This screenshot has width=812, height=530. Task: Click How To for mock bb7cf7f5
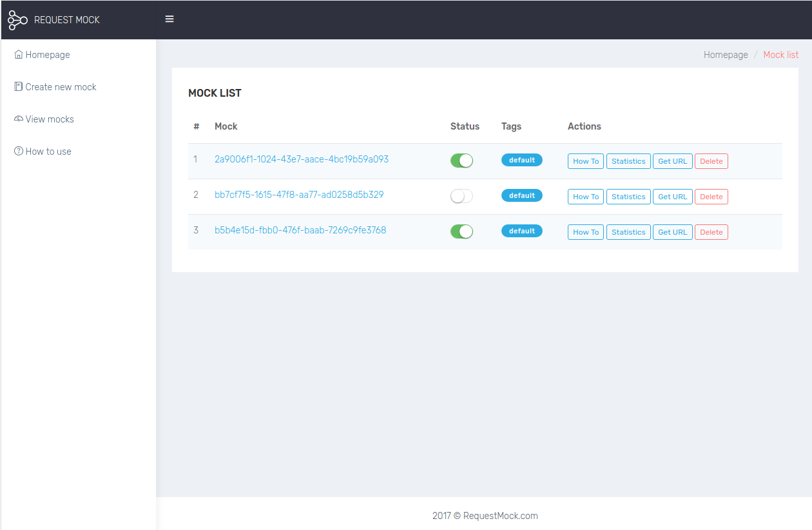click(x=586, y=197)
